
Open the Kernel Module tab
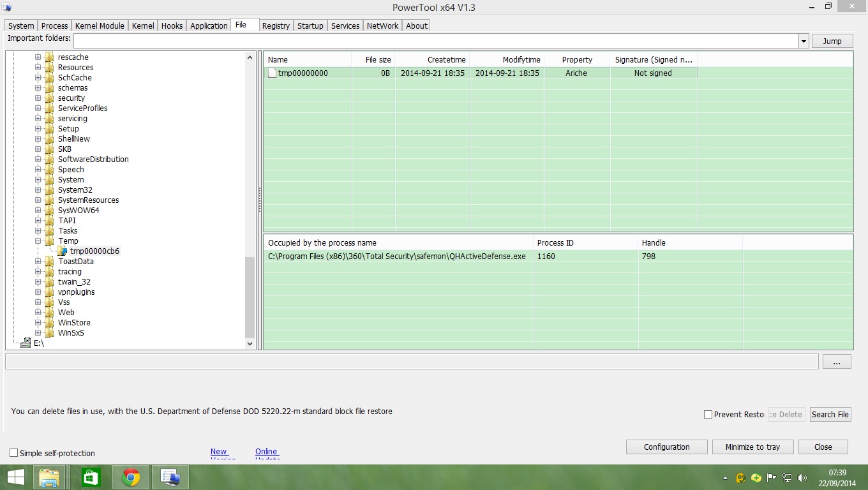click(100, 26)
